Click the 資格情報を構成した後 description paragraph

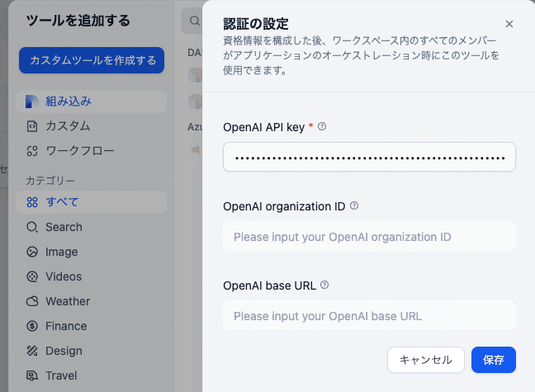[361, 55]
